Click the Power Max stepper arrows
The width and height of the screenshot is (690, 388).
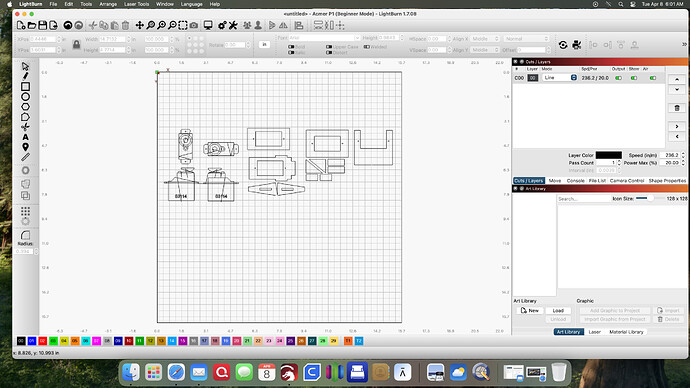[x=683, y=163]
